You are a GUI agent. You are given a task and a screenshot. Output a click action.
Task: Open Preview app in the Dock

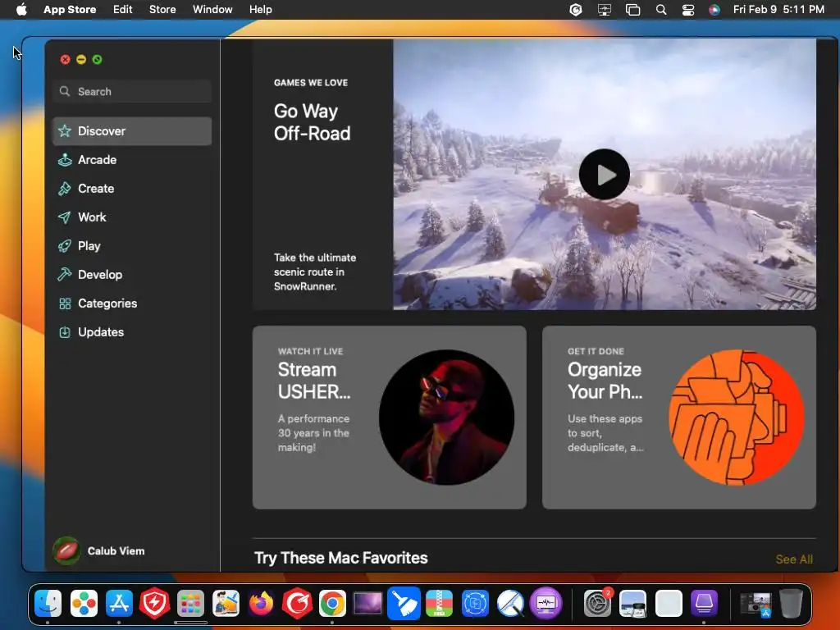(x=632, y=604)
